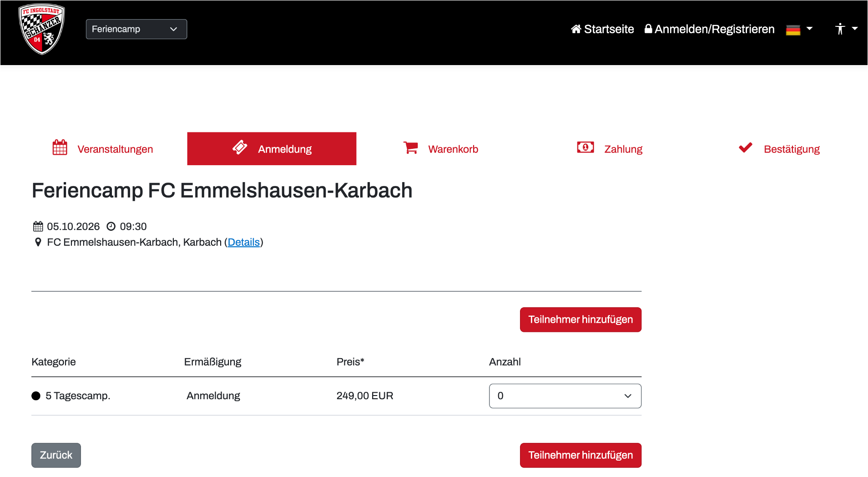Expand the language selector arrow
Viewport: 868px width, 477px height.
click(x=809, y=29)
